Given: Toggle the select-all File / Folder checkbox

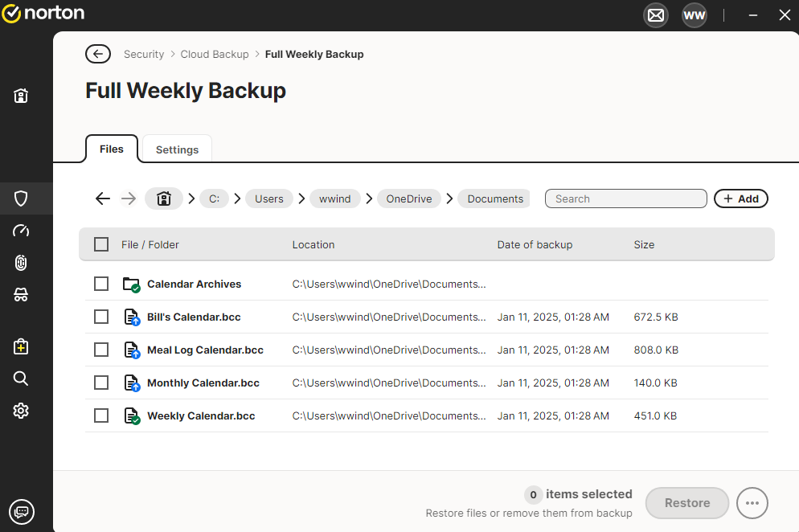Looking at the screenshot, I should tap(101, 244).
